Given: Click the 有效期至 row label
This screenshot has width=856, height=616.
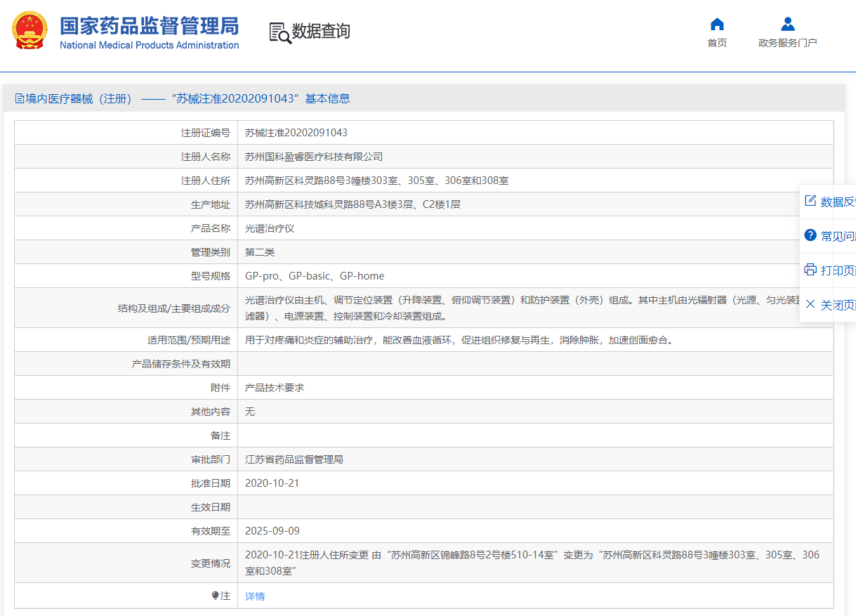Looking at the screenshot, I should pyautogui.click(x=210, y=531).
